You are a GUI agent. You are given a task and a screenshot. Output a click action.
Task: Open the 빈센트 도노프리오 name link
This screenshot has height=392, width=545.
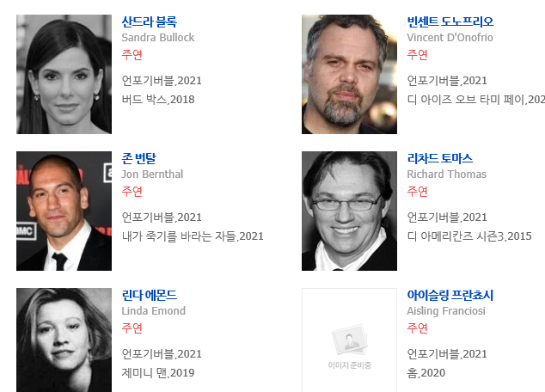point(450,21)
